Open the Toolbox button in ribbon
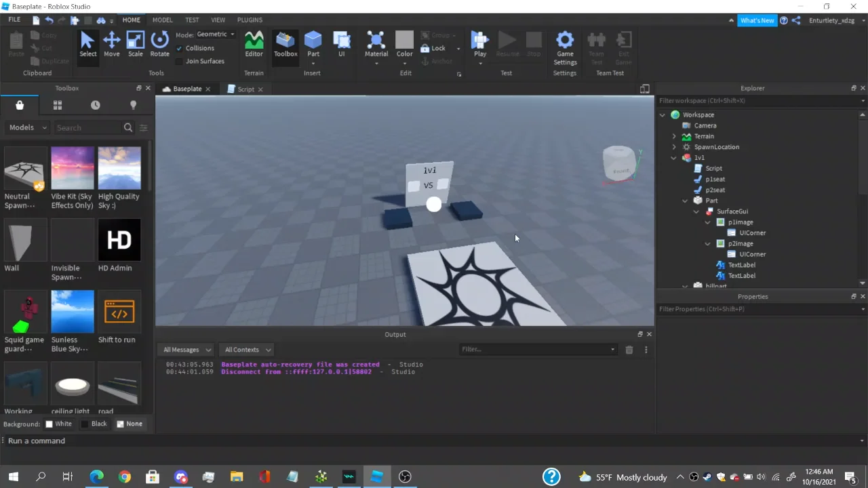The height and width of the screenshot is (488, 868). coord(285,45)
